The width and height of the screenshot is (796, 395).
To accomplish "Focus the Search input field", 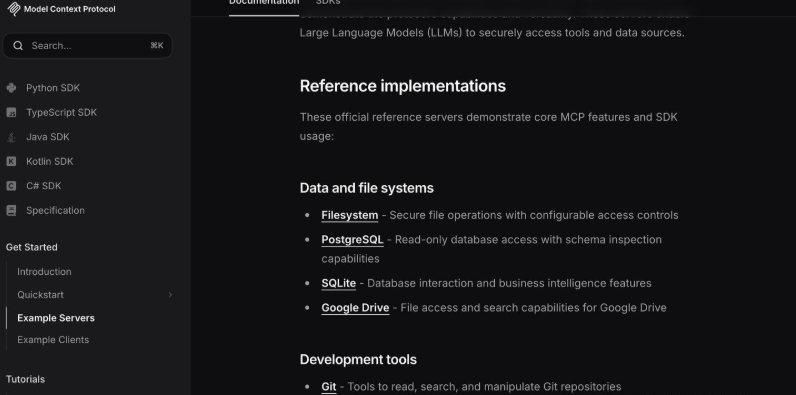I will click(x=87, y=46).
